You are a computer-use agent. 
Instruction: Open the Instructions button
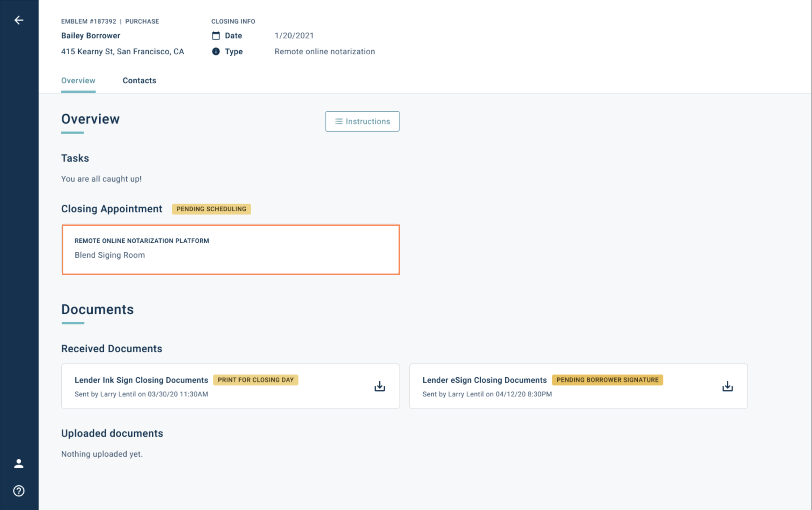tap(362, 121)
